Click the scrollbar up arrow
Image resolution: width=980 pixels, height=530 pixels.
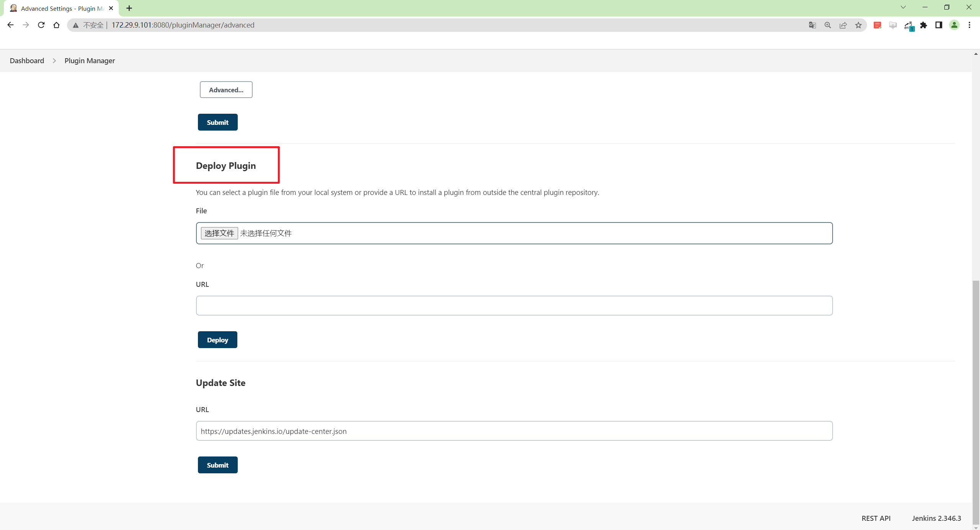[x=976, y=54]
